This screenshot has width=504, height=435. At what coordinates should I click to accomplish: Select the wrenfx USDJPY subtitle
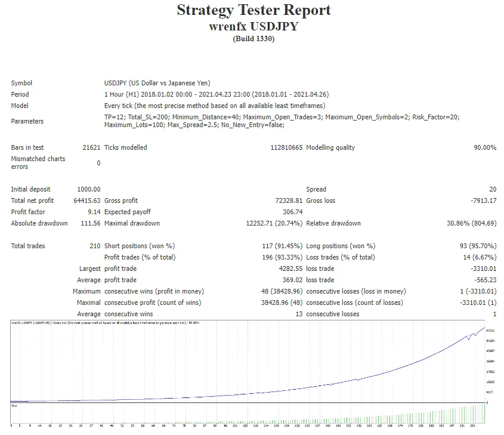click(x=253, y=26)
